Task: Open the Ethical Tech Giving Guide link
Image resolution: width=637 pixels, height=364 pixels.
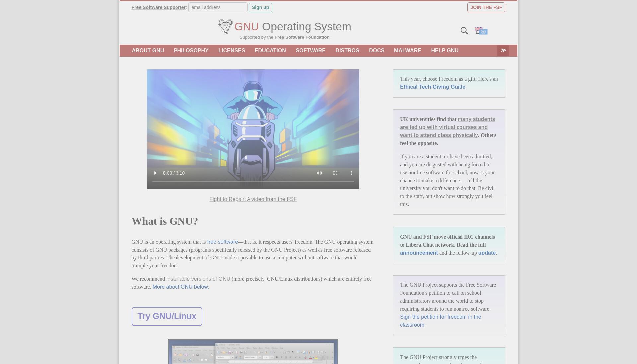Action: coord(433,87)
